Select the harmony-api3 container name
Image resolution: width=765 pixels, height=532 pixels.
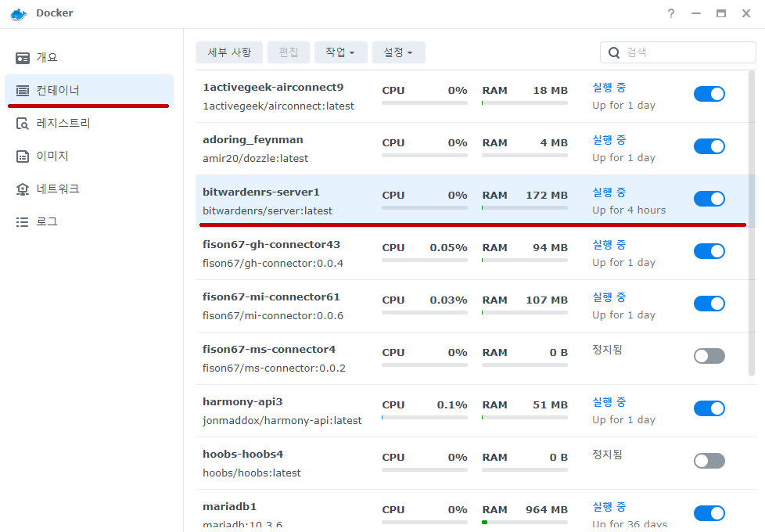[242, 402]
